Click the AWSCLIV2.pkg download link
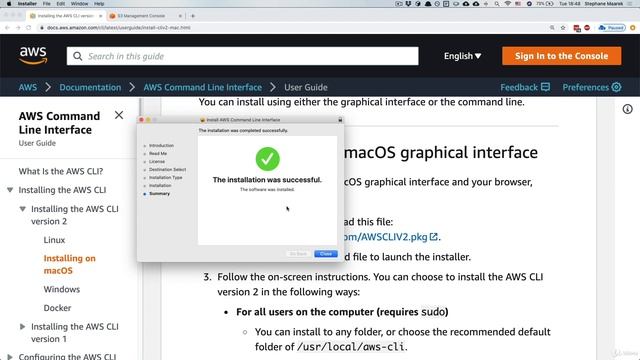The image size is (640, 360). [x=385, y=237]
